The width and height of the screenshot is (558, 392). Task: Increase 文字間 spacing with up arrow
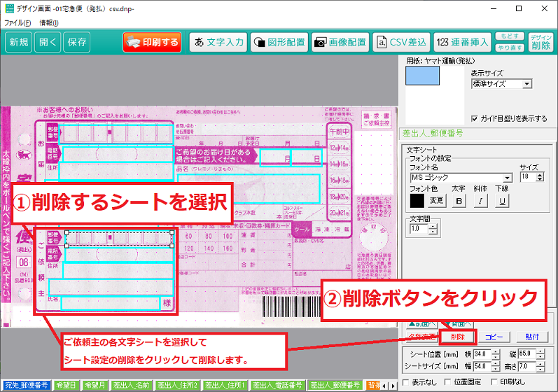(433, 227)
